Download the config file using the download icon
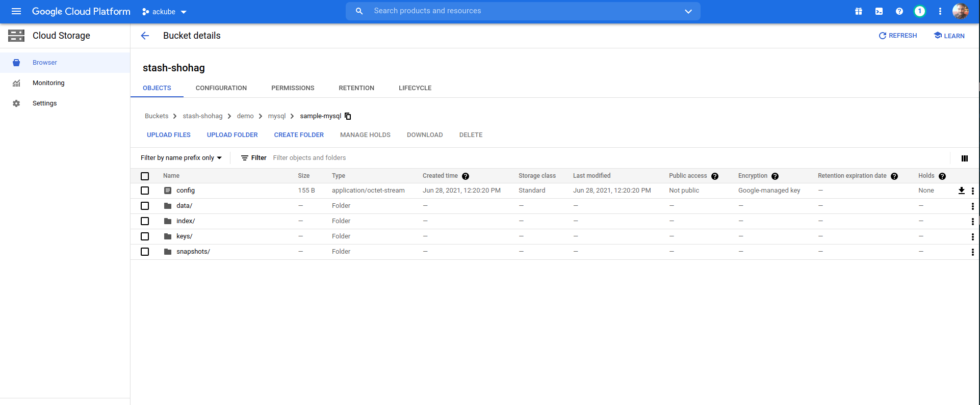This screenshot has height=405, width=980. [961, 191]
